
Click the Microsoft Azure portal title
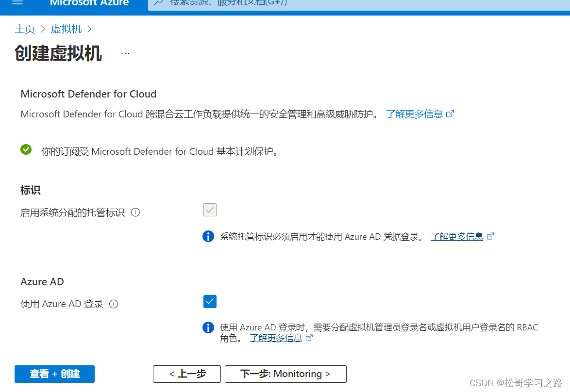pos(89,3)
